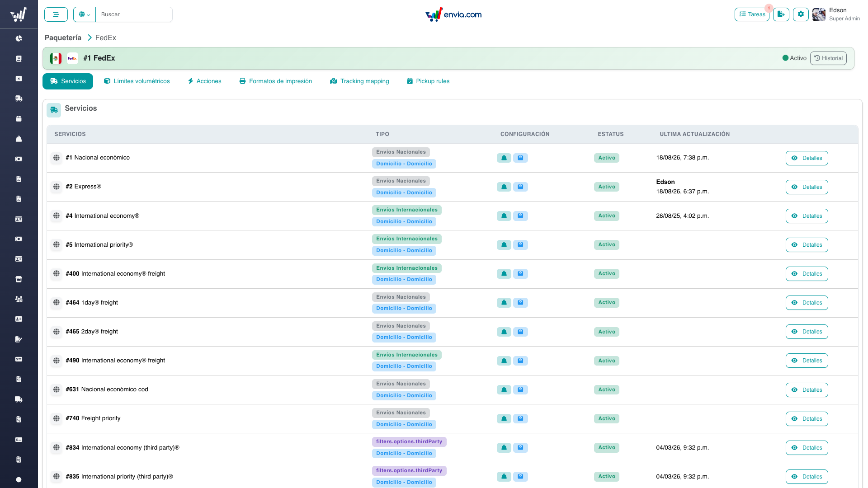Click the Paquetería breadcrumb link
The image size is (868, 488).
tap(63, 38)
